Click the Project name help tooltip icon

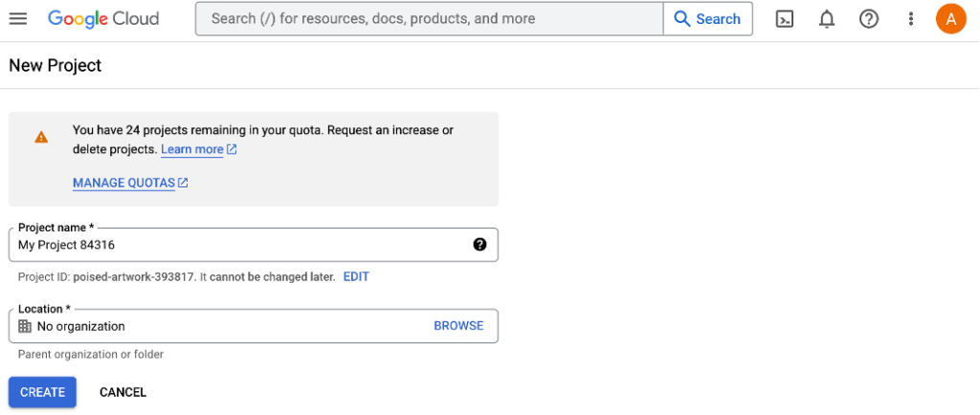click(479, 245)
